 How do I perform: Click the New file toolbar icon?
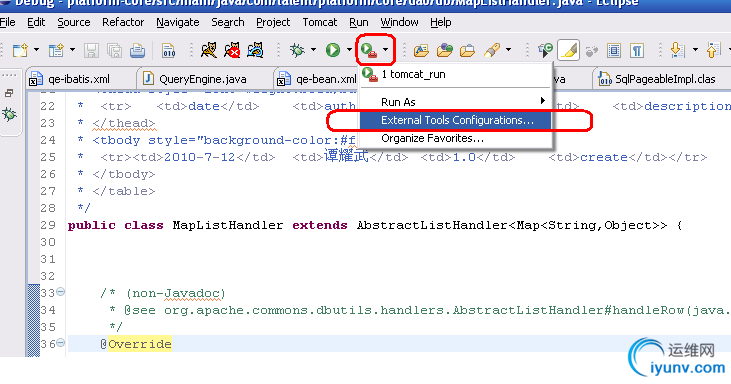coord(20,50)
